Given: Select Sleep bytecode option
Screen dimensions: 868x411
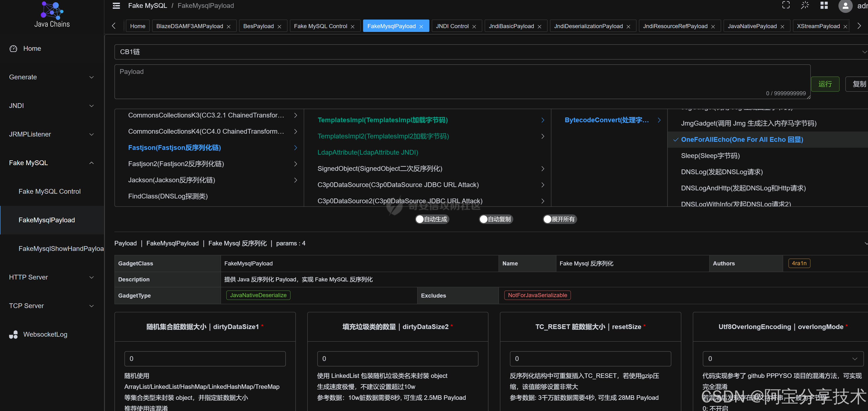Looking at the screenshot, I should 768,156.
